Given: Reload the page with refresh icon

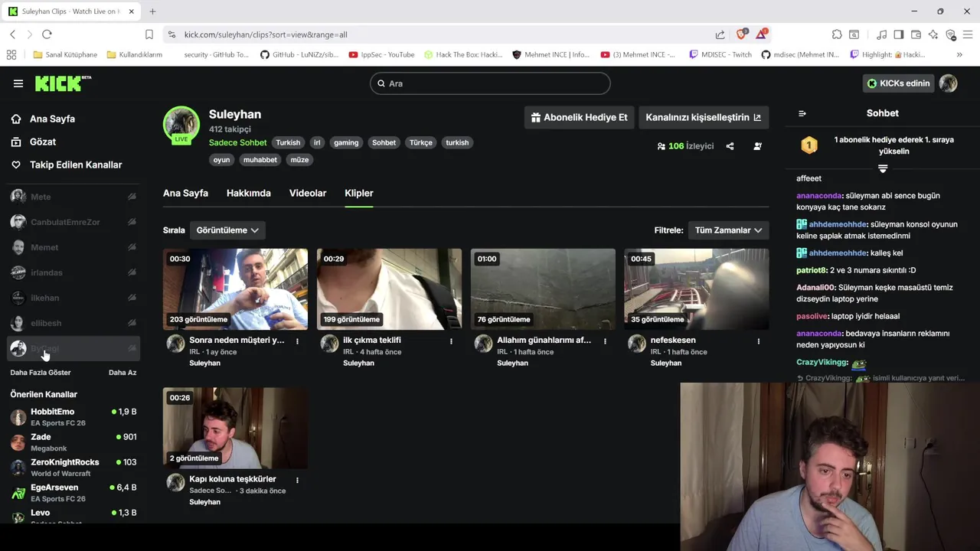Looking at the screenshot, I should pyautogui.click(x=47, y=34).
